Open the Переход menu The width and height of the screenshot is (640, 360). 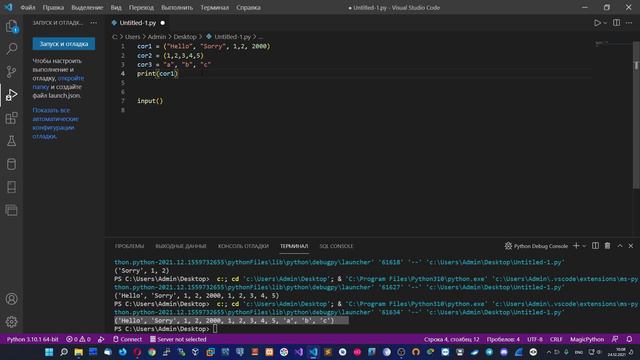tap(141, 7)
